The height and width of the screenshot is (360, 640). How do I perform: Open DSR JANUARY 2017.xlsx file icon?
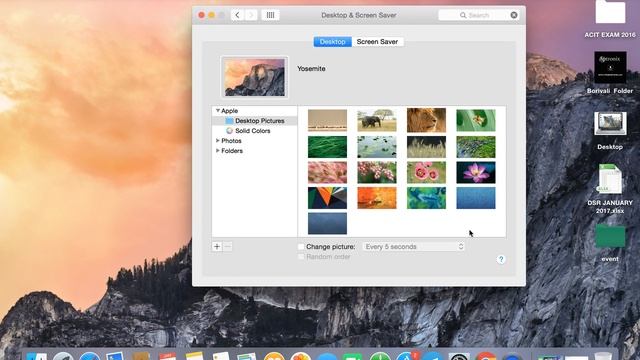(x=610, y=179)
